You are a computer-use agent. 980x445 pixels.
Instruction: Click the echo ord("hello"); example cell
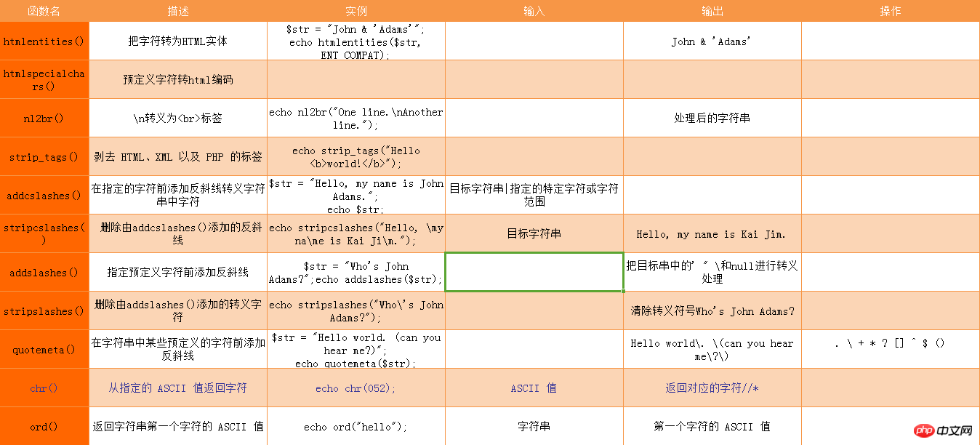(356, 426)
